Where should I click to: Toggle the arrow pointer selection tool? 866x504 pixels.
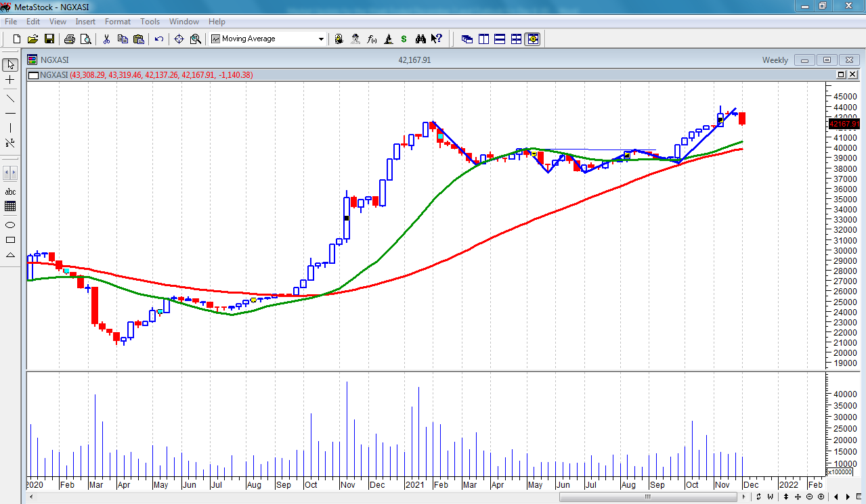click(x=10, y=65)
